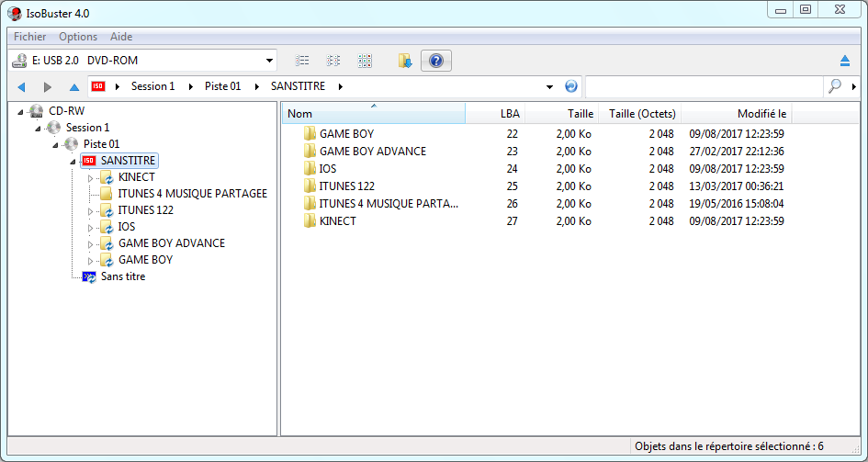
Task: Click the status bar object count text
Action: tap(729, 446)
